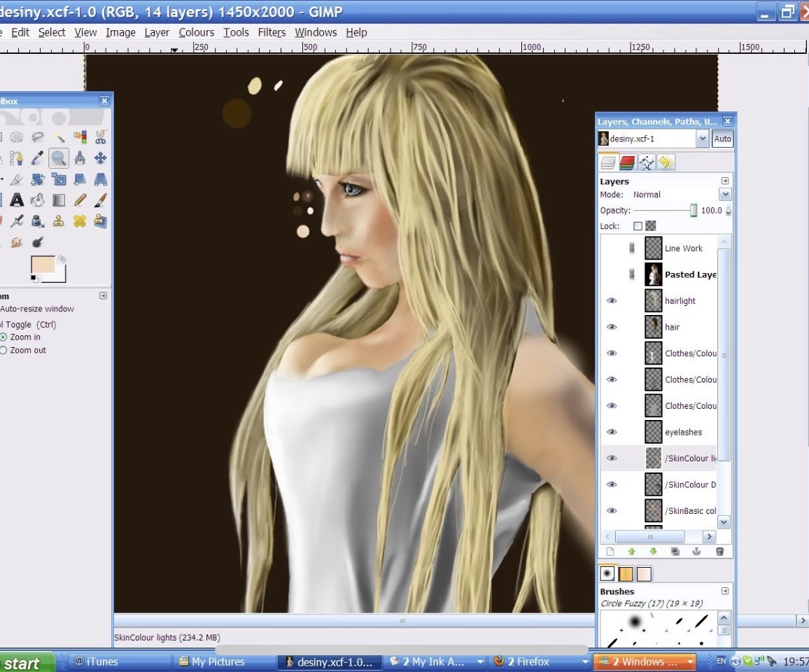The image size is (809, 672).
Task: Open tool options configuration menu arrow
Action: [x=103, y=295]
